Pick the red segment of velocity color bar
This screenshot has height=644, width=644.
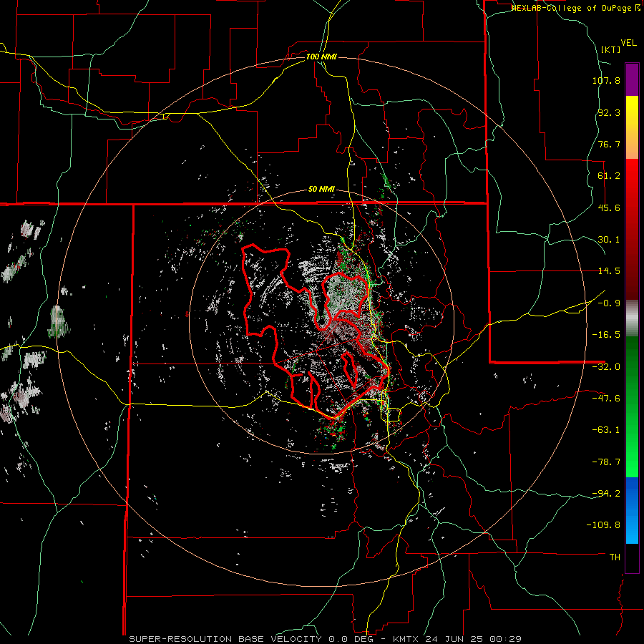(x=632, y=229)
